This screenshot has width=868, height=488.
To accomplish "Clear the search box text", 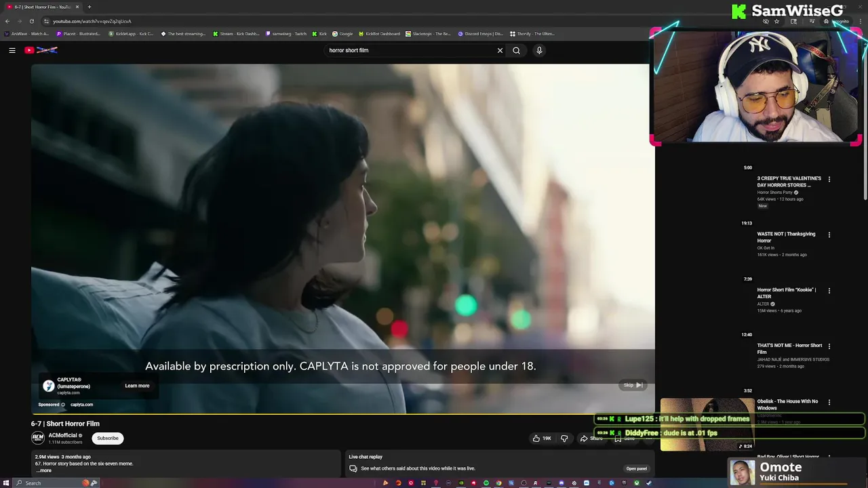I will [x=500, y=50].
